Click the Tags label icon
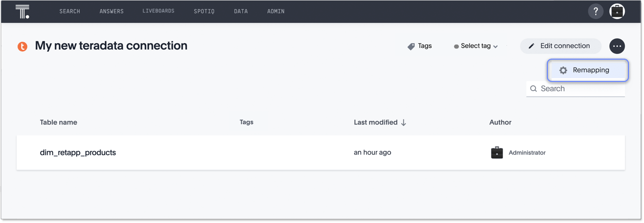Screen dimensions: 644x223 411,46
